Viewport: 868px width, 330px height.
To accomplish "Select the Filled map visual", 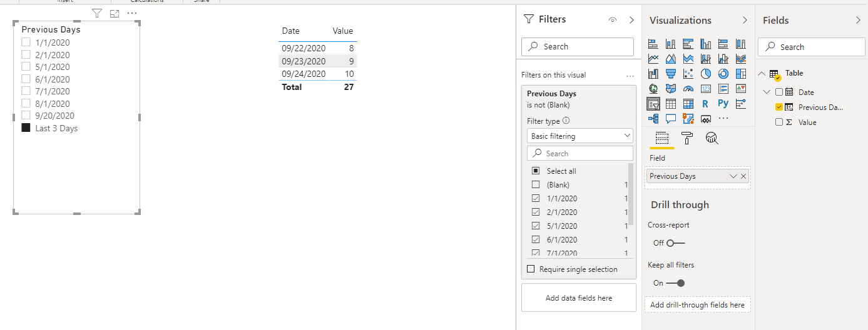I will (671, 89).
